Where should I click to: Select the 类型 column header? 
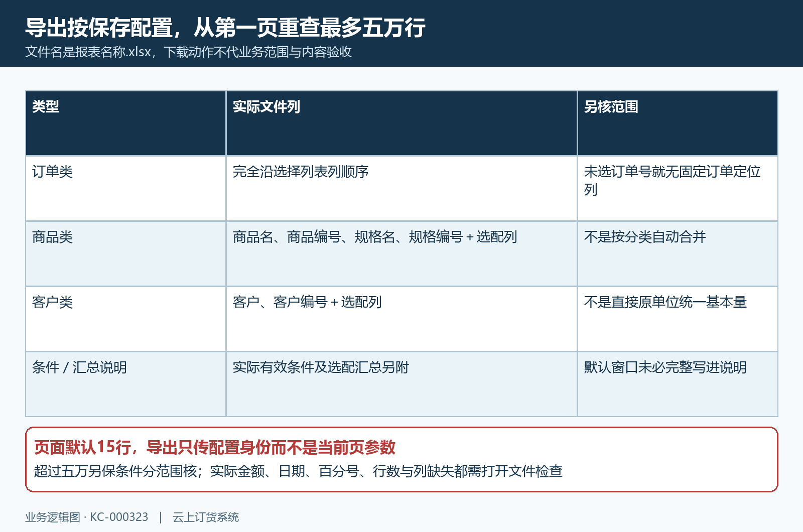pyautogui.click(x=126, y=123)
